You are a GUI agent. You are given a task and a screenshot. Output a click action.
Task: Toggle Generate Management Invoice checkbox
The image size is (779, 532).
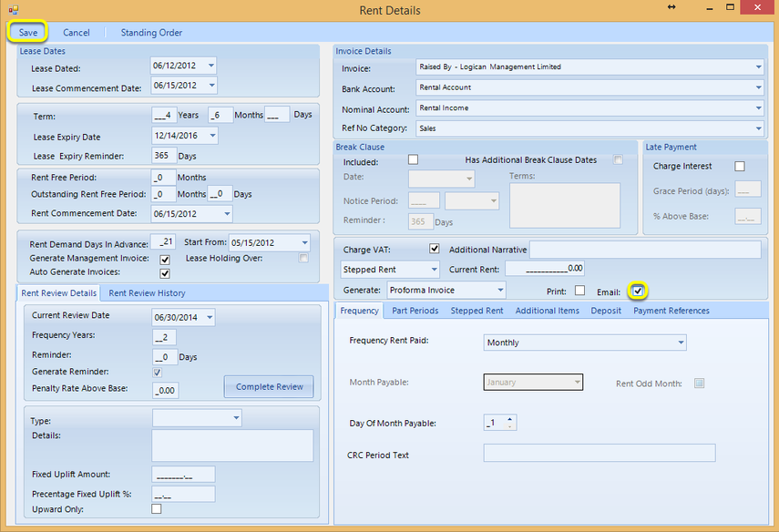point(165,260)
